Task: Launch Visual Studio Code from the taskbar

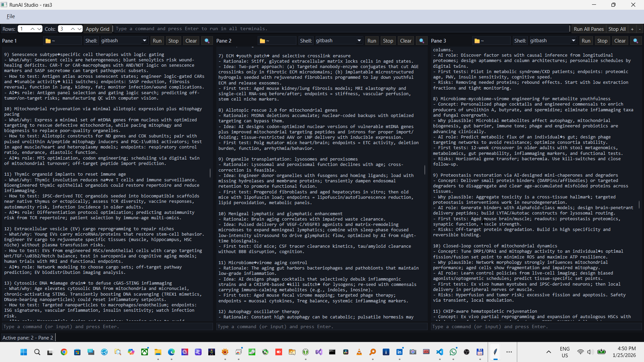Action: (440, 352)
